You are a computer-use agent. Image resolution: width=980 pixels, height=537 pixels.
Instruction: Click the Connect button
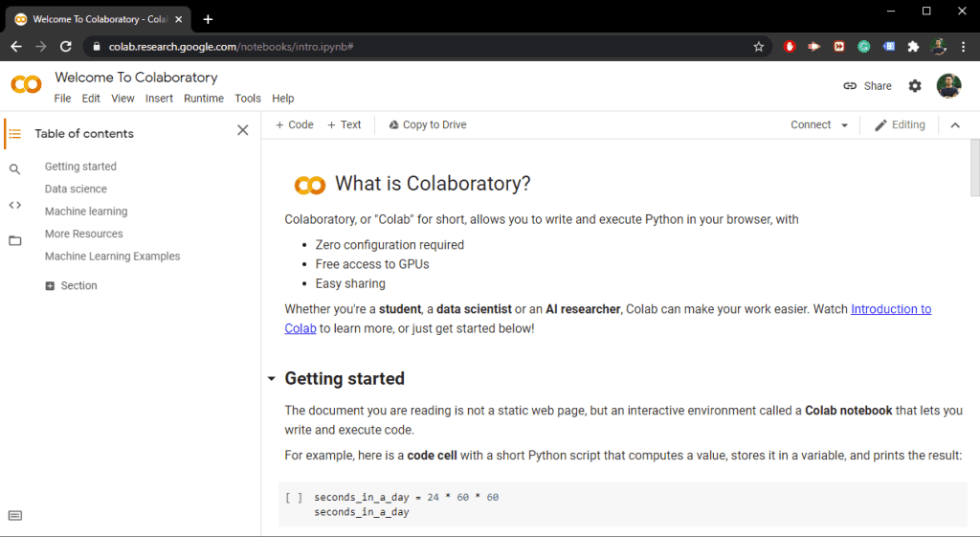[811, 125]
